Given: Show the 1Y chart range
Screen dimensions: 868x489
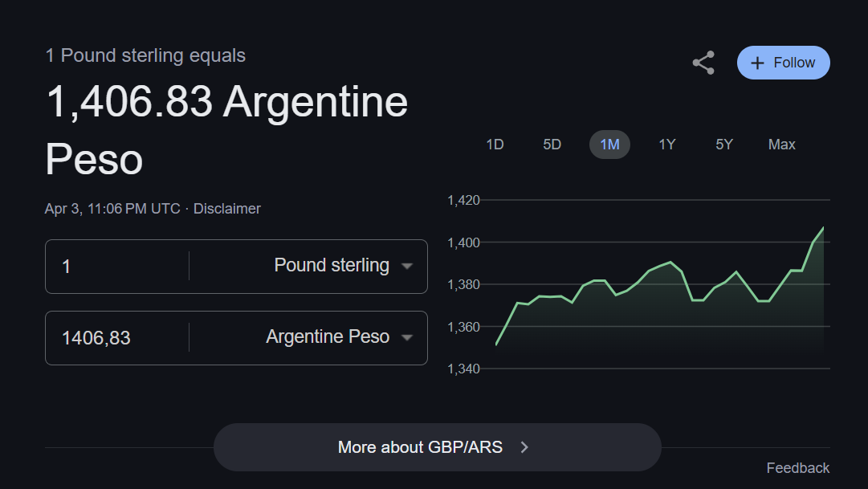Looking at the screenshot, I should pos(666,145).
